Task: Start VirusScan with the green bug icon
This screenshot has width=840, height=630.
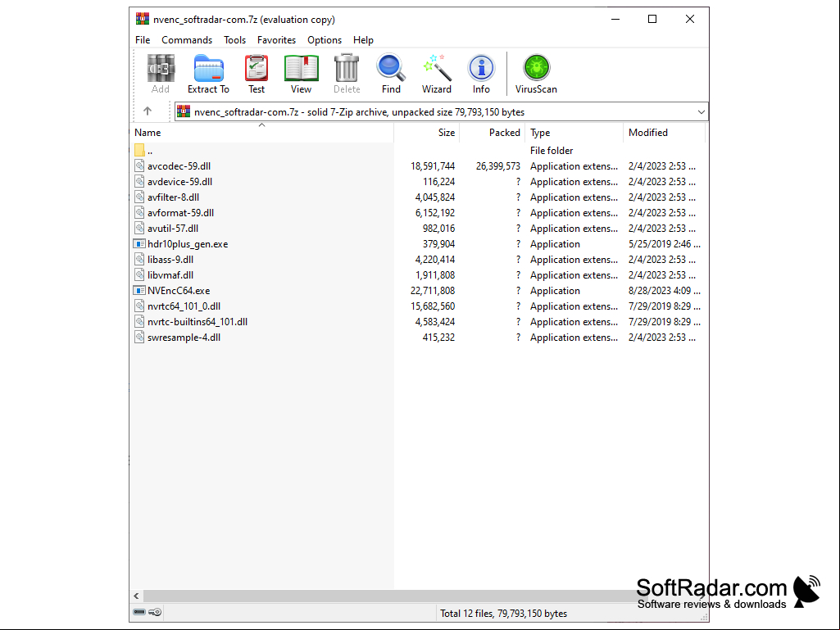Action: coord(536,74)
